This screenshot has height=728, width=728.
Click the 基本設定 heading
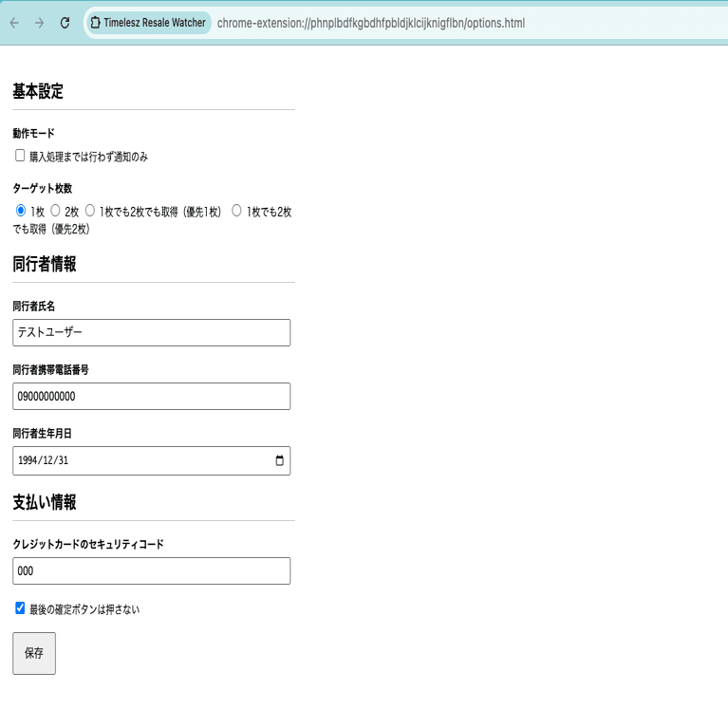38,91
